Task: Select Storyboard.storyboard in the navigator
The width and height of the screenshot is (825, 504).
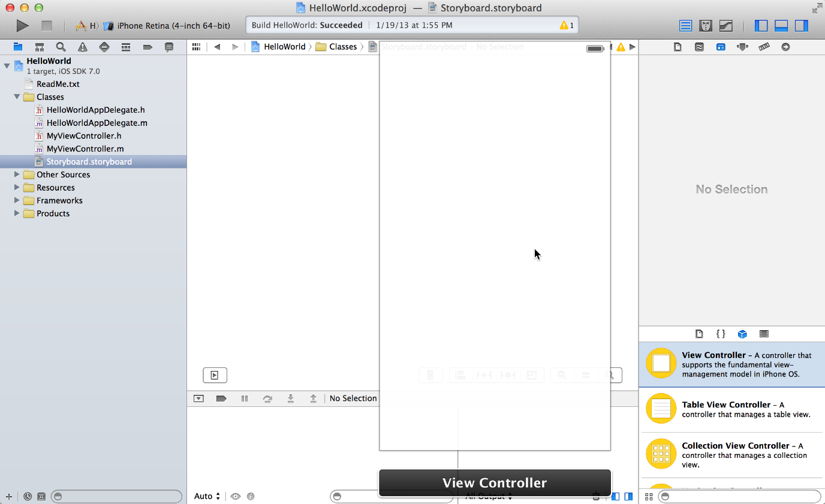Action: 93,162
